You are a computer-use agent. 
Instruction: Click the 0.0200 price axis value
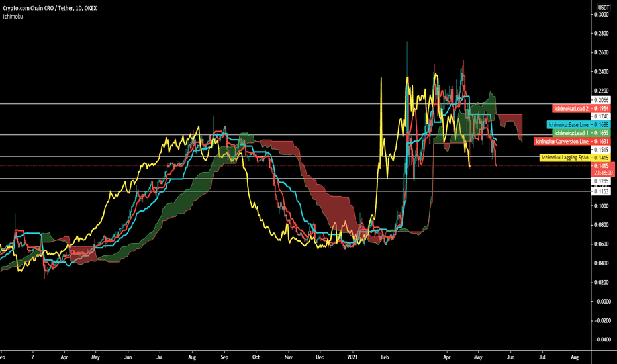pyautogui.click(x=601, y=283)
